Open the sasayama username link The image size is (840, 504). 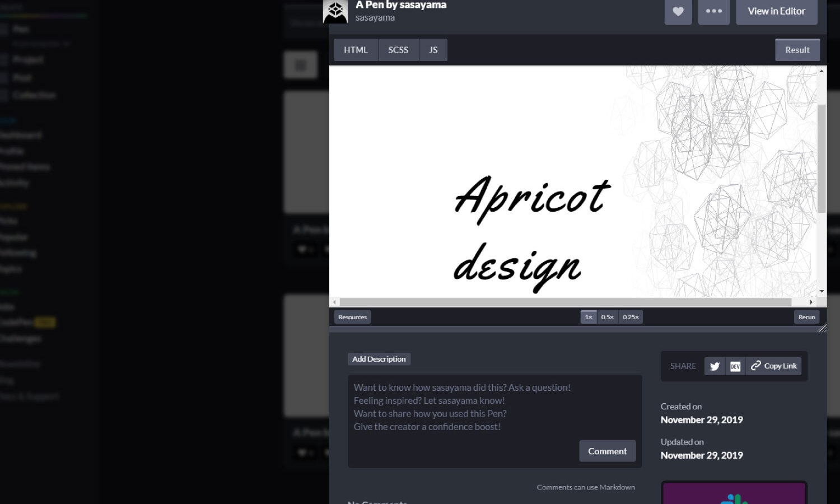point(375,18)
